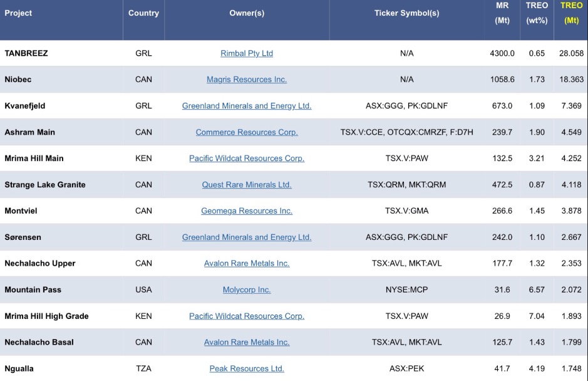Open the Peak Resources Ltd. link
This screenshot has height=381, width=588.
point(247,369)
